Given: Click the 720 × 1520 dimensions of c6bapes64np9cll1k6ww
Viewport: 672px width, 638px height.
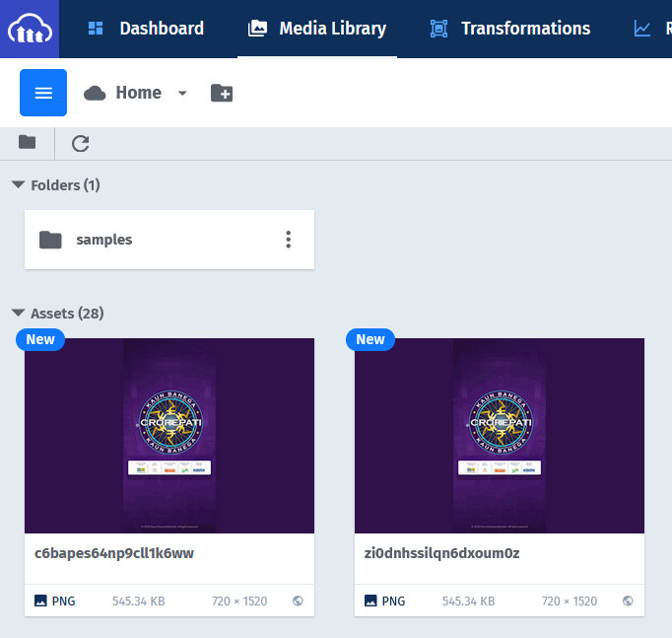Looking at the screenshot, I should (239, 602).
